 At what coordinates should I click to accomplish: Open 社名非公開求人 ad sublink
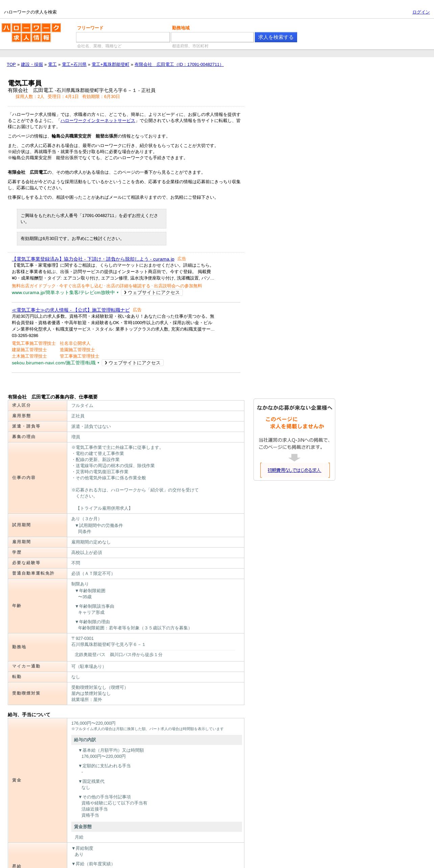(75, 343)
